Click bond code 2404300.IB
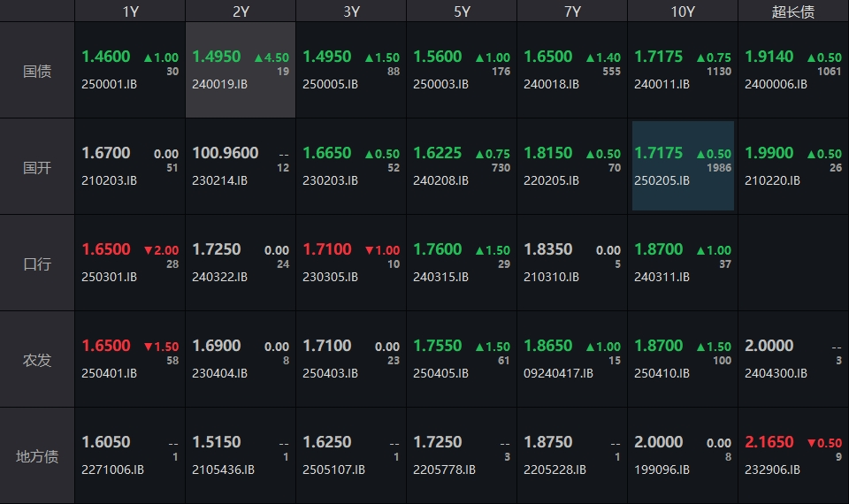 (776, 373)
